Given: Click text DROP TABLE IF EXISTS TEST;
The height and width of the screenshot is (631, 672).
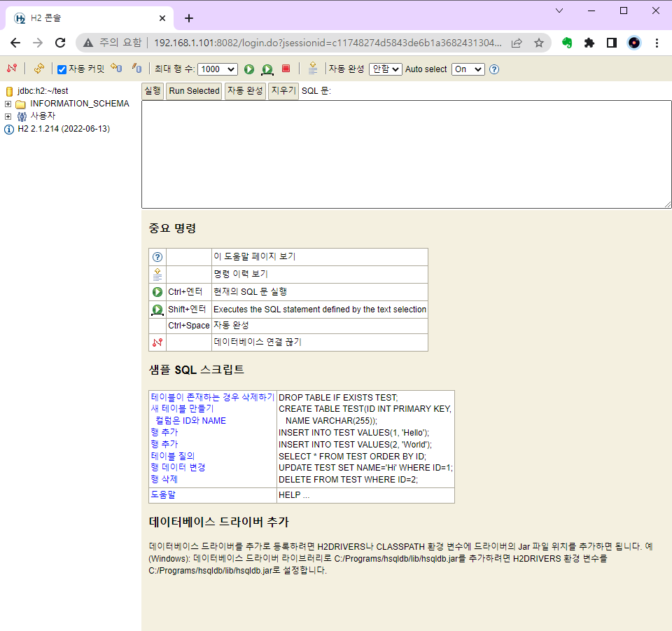Looking at the screenshot, I should pos(338,397).
